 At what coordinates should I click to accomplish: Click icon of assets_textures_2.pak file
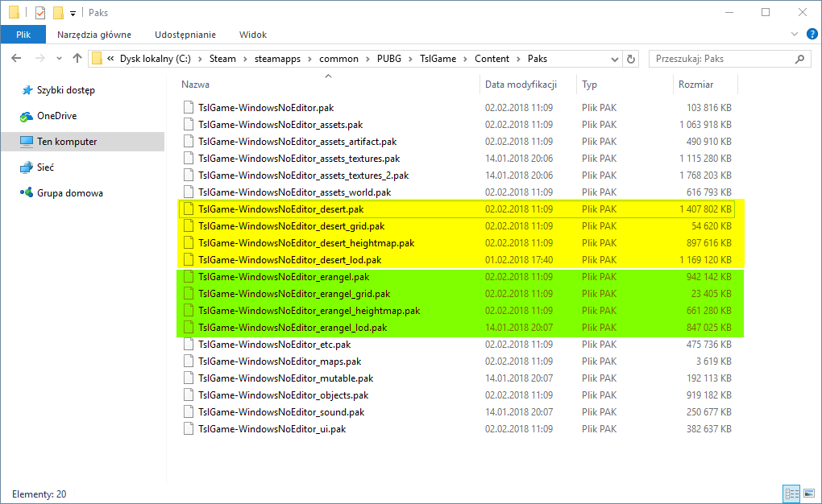pyautogui.click(x=189, y=175)
